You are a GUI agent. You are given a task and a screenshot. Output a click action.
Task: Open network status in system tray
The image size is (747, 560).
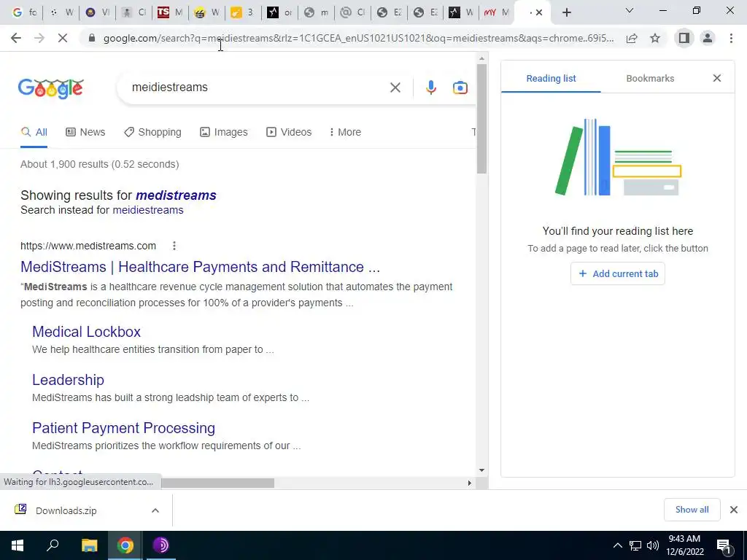pos(635,545)
